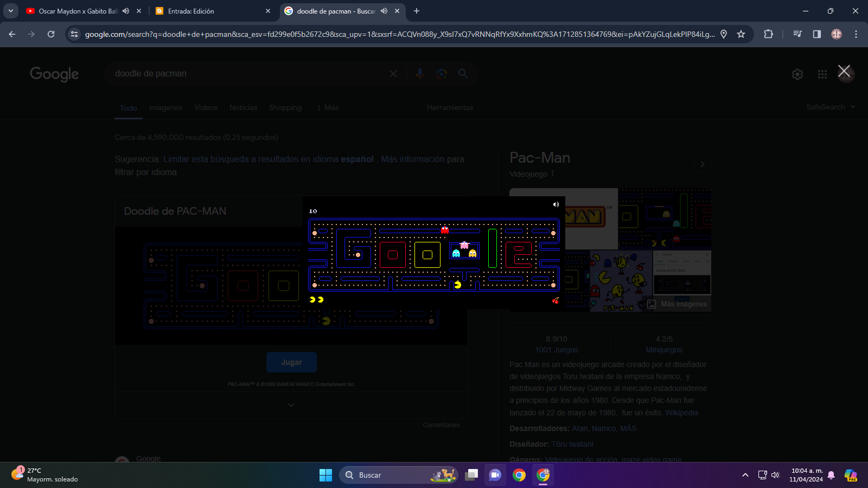The height and width of the screenshot is (488, 868).
Task: Reload the current page
Action: [51, 34]
